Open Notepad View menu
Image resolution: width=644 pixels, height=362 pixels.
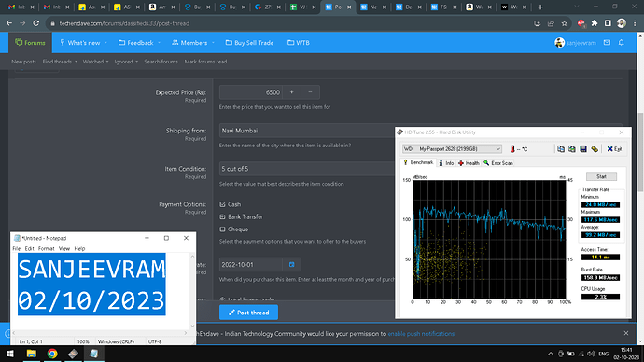click(x=64, y=249)
